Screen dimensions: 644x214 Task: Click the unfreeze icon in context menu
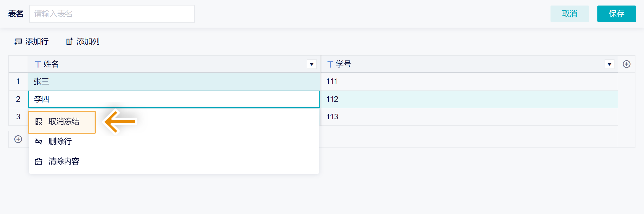coord(39,121)
